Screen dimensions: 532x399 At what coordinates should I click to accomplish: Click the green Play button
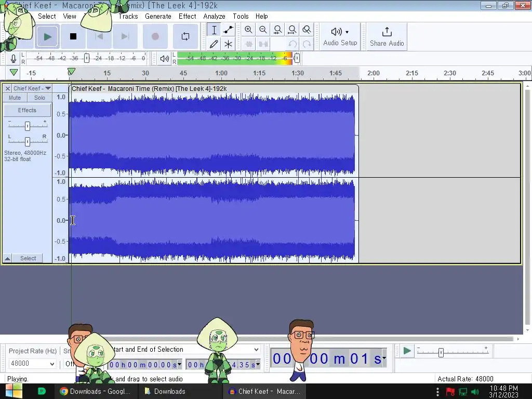tap(47, 36)
